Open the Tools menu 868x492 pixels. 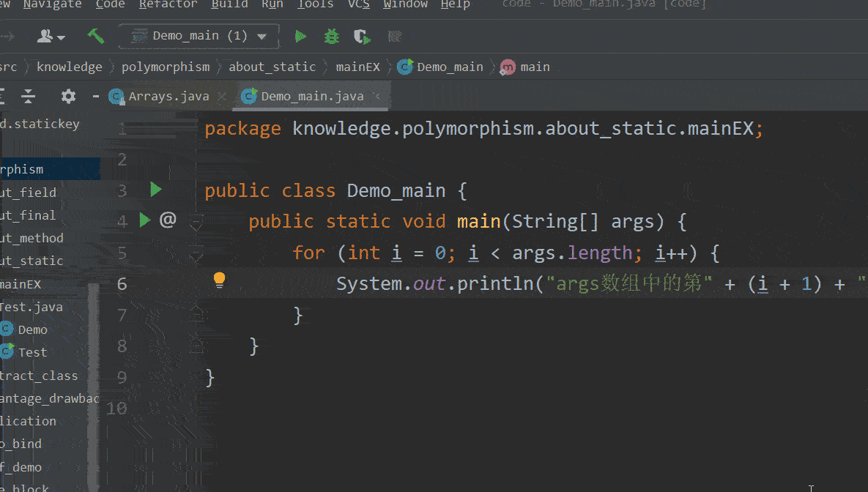[x=315, y=4]
